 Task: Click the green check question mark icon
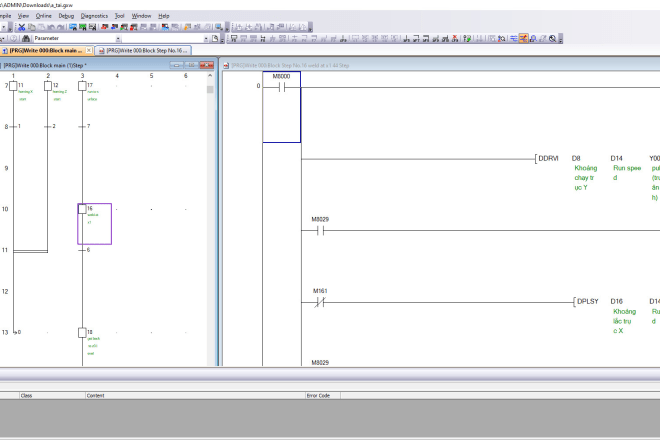coord(467,38)
